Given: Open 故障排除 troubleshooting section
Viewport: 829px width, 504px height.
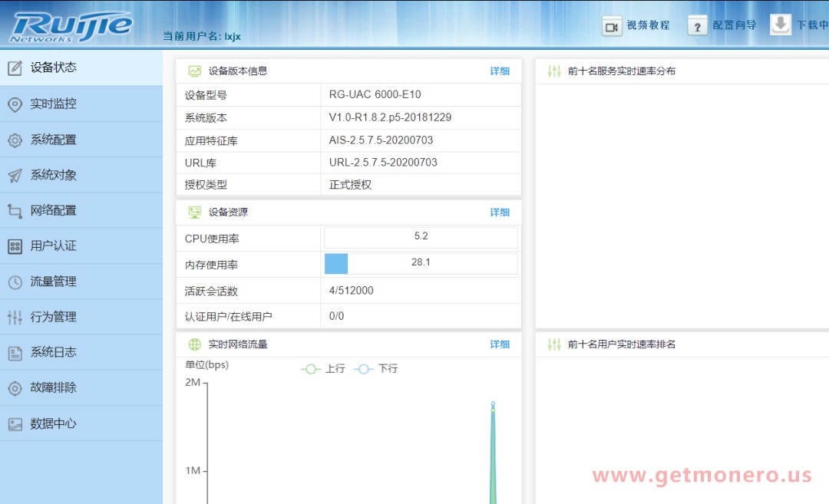Looking at the screenshot, I should (x=54, y=388).
